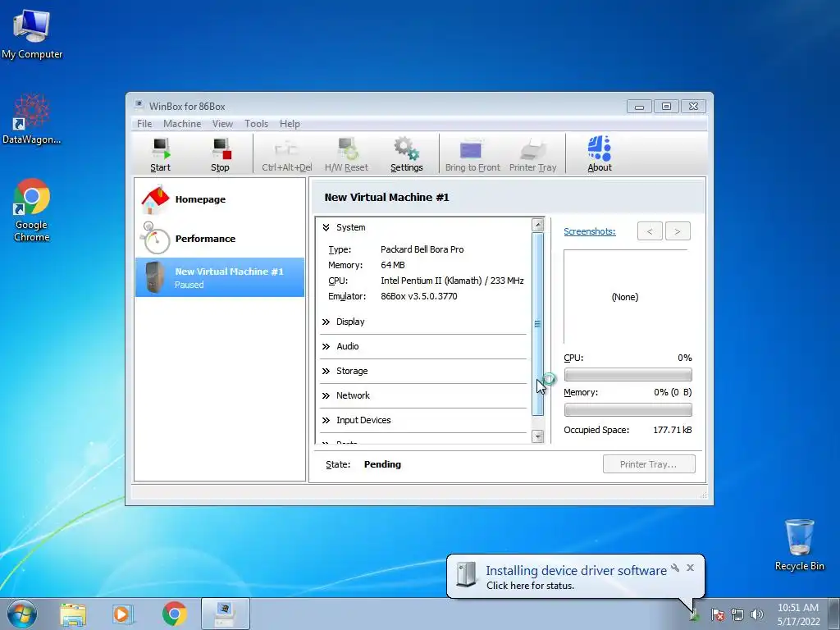Open the network tray icon
The height and width of the screenshot is (630, 840).
click(737, 614)
